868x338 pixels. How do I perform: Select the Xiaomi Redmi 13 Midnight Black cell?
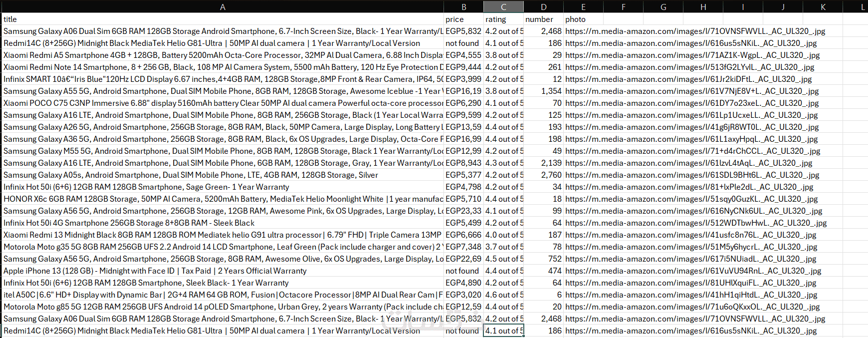[x=223, y=235]
